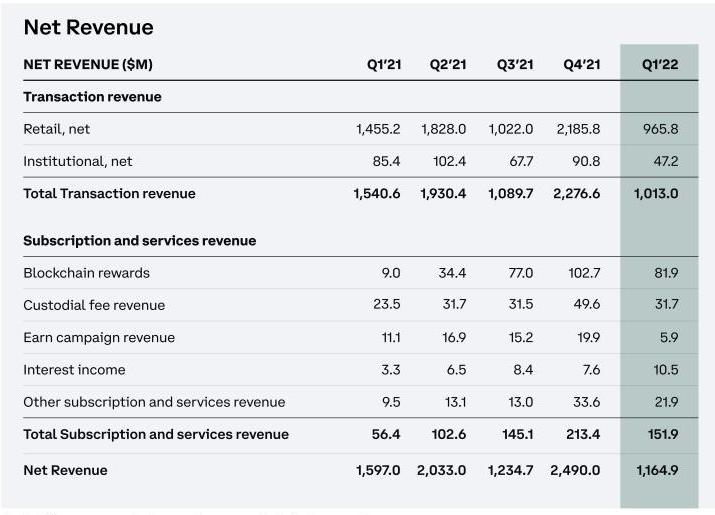
Task: Click the NET REVENUE ($M) header label
Action: (88, 64)
